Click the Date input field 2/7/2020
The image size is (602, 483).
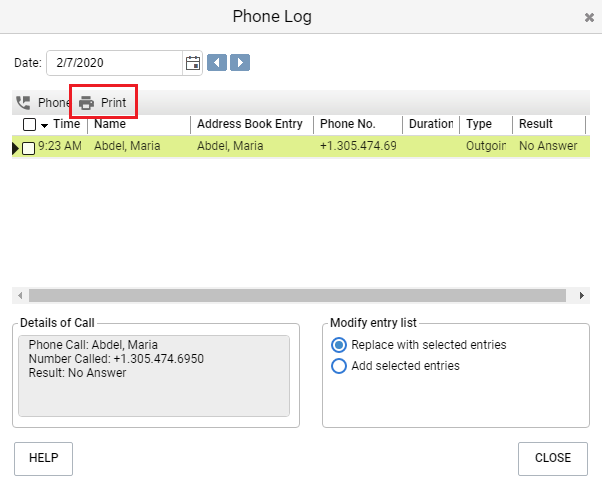coord(114,63)
